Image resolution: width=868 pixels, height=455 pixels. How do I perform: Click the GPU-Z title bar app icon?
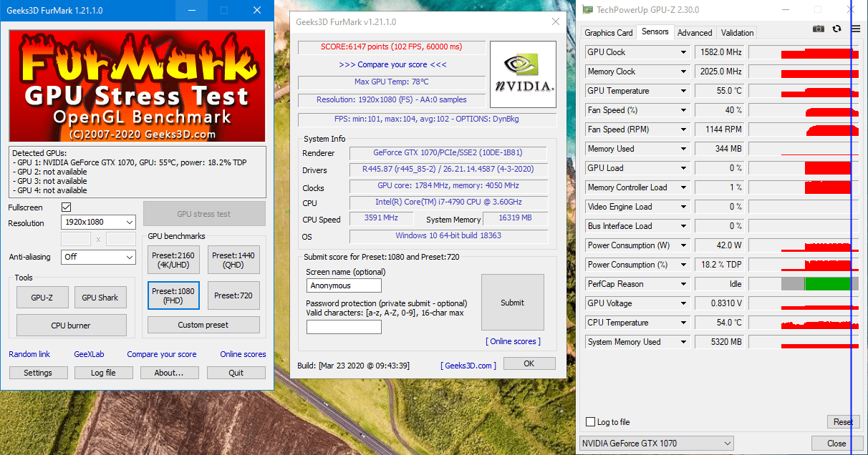click(x=589, y=10)
